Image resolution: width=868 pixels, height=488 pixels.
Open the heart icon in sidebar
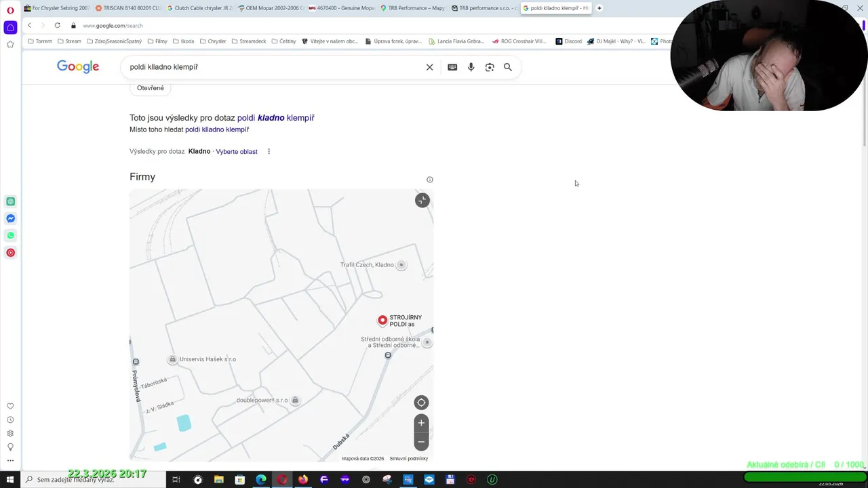click(10, 406)
